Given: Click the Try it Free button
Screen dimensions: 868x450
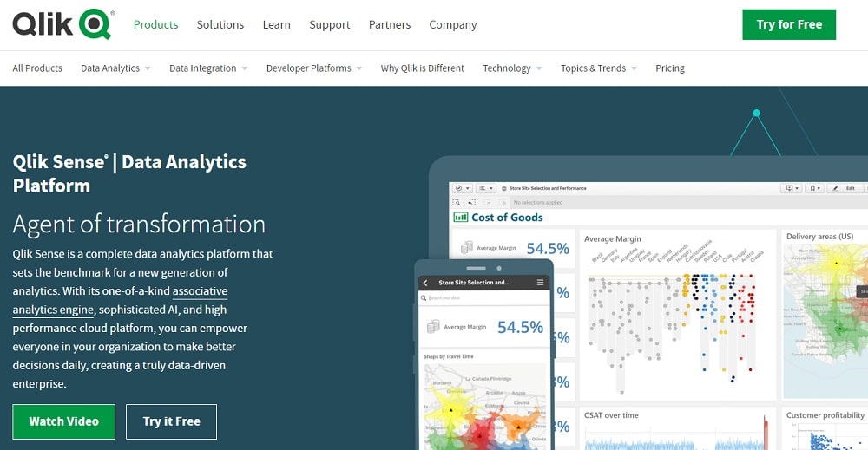Looking at the screenshot, I should (172, 421).
